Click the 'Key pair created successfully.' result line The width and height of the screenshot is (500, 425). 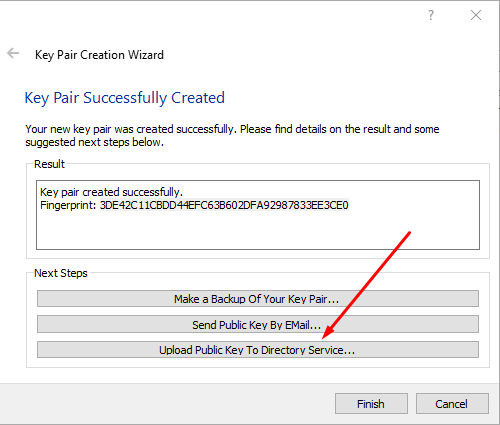click(x=111, y=192)
